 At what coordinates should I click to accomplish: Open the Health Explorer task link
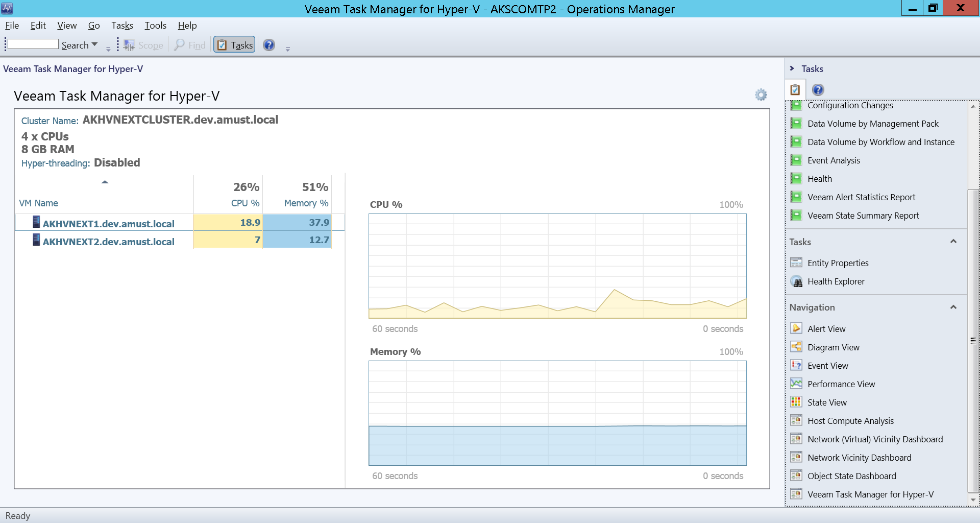tap(836, 281)
